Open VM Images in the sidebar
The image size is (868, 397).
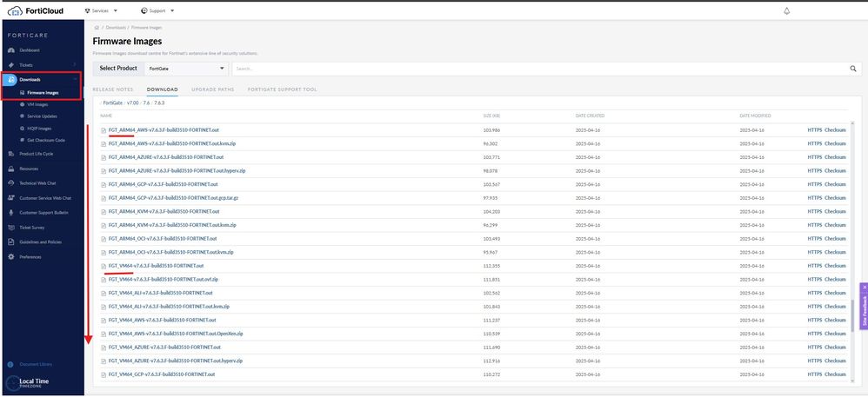[37, 104]
